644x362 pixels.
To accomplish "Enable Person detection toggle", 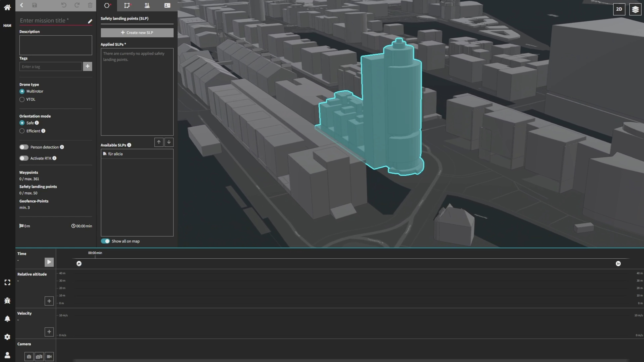I will pyautogui.click(x=24, y=147).
